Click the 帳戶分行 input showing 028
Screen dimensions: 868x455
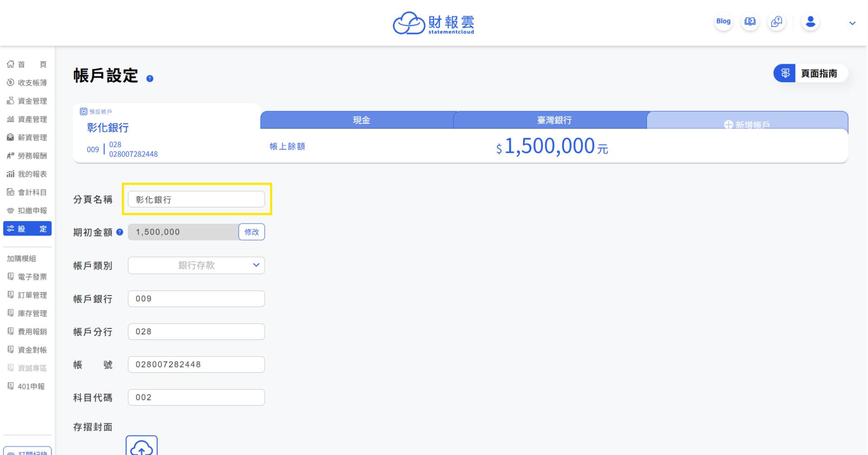click(x=196, y=332)
